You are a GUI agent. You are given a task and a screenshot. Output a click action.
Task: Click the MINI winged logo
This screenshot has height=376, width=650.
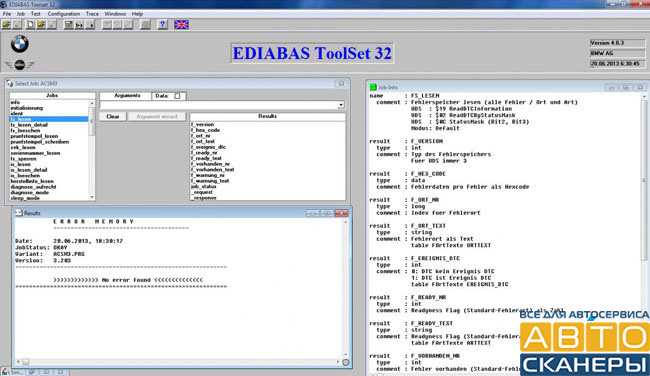tap(19, 65)
